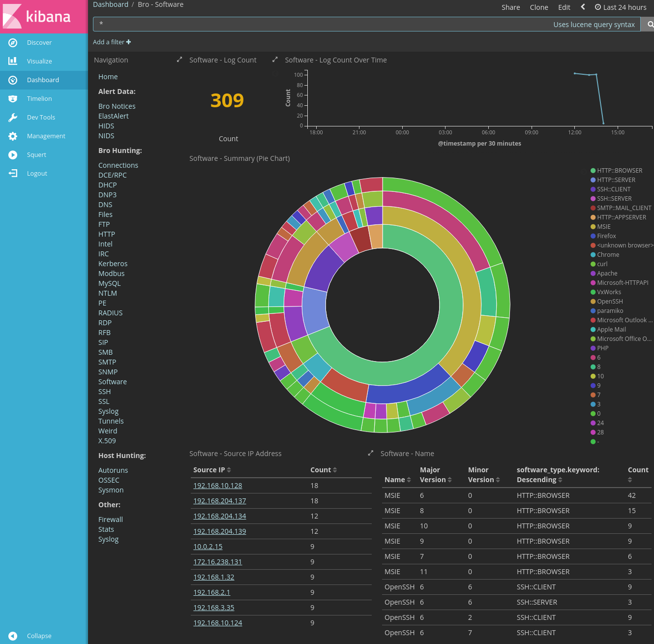Launch the Squert play icon
This screenshot has height=644, width=654.
pyautogui.click(x=13, y=155)
